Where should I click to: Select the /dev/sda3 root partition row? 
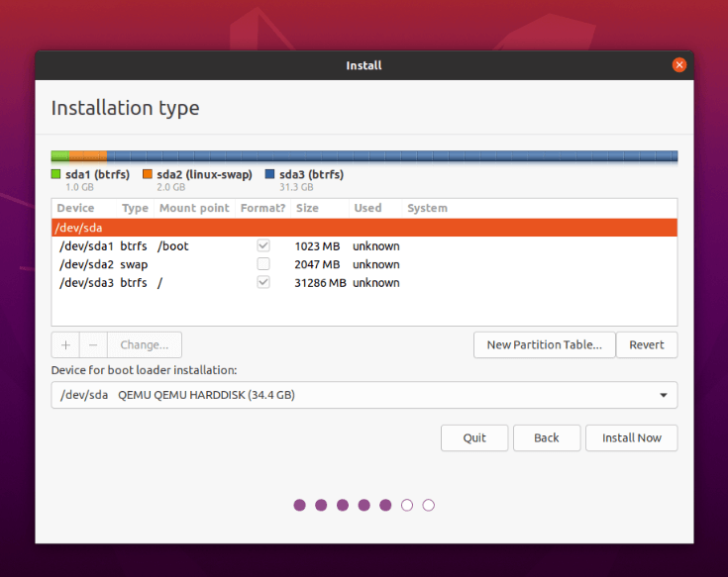point(364,282)
